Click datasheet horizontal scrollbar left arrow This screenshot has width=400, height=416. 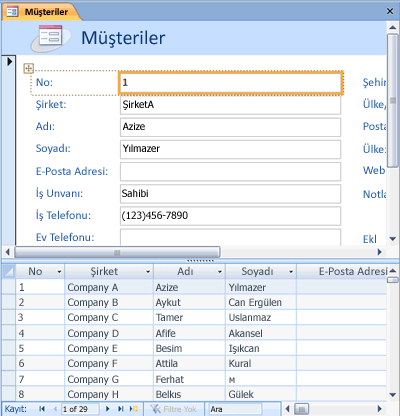click(x=287, y=409)
